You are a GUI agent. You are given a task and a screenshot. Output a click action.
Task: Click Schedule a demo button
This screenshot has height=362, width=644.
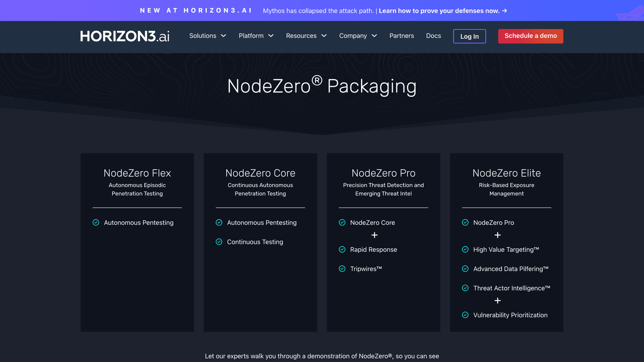[x=530, y=36]
